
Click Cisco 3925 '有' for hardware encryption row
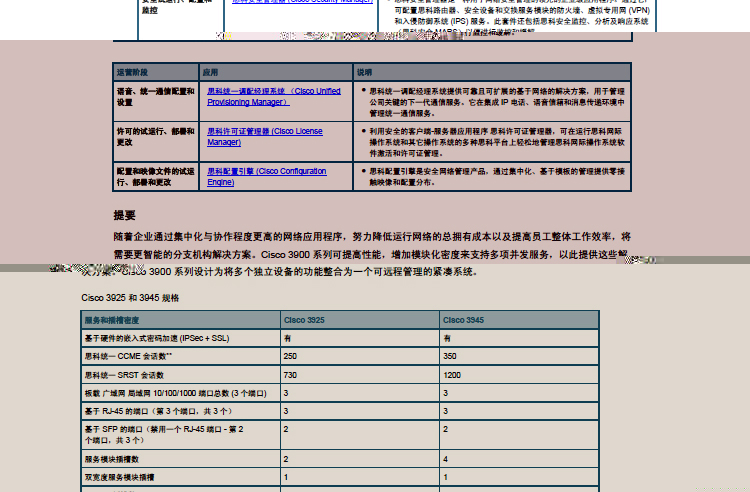287,338
